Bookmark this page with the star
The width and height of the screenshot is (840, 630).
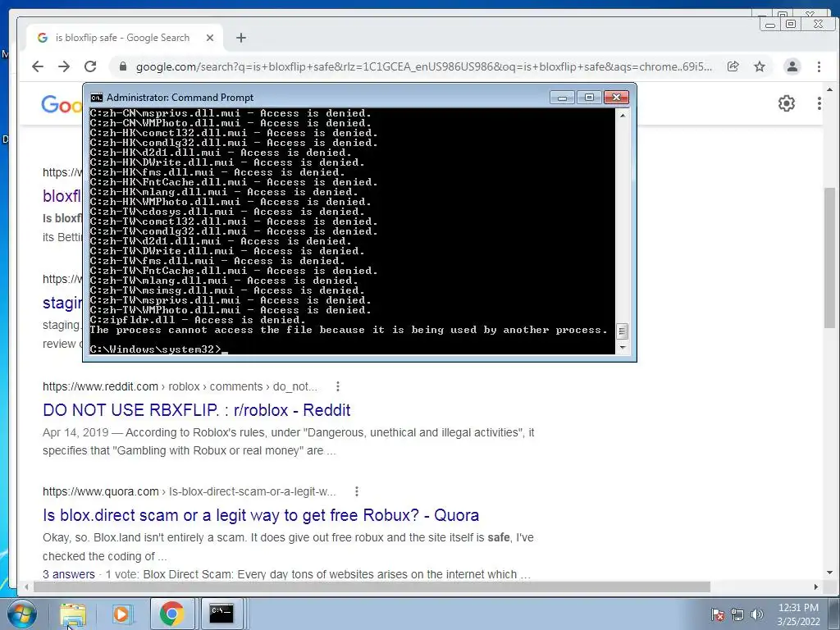coord(760,66)
